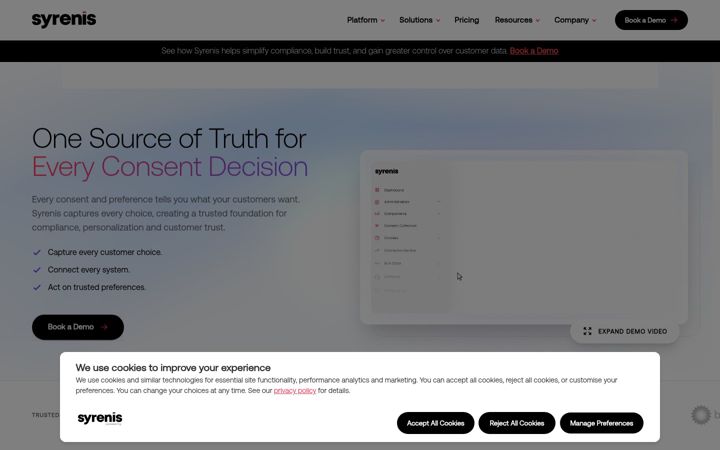Viewport: 720px width, 450px height.
Task: Open the privacy policy link
Action: (x=295, y=391)
